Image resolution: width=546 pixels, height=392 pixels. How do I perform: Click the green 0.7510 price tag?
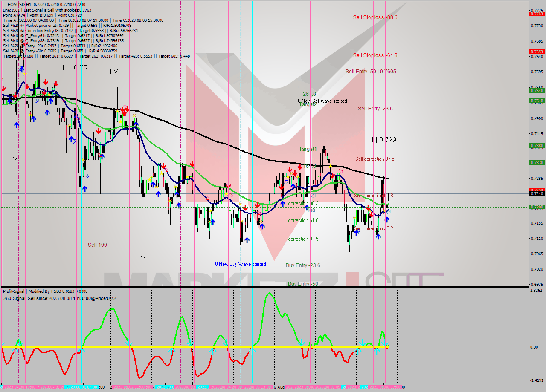[x=537, y=101]
